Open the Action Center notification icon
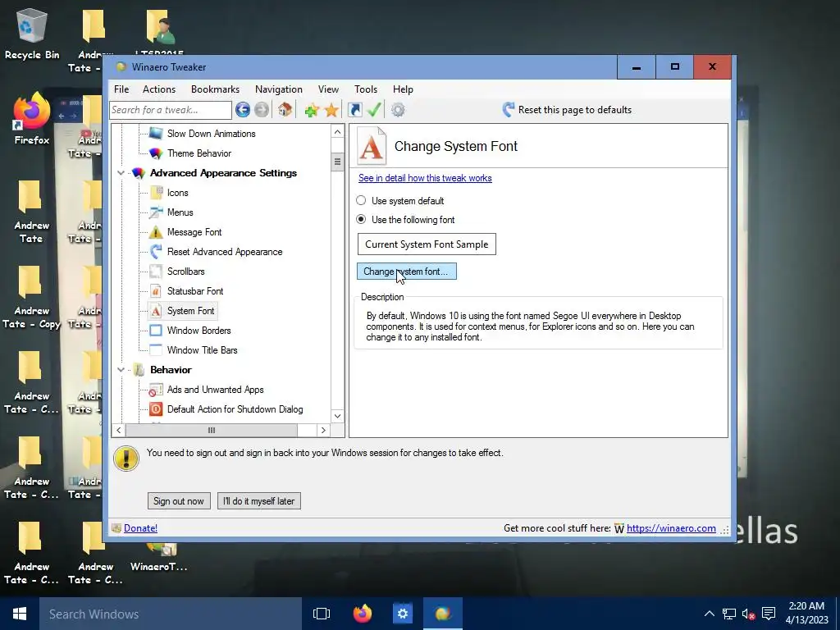The width and height of the screenshot is (840, 630). point(769,614)
